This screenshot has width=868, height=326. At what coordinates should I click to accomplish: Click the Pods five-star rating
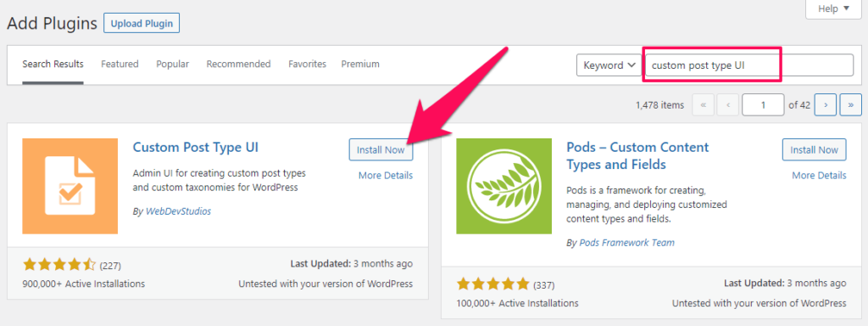click(492, 285)
